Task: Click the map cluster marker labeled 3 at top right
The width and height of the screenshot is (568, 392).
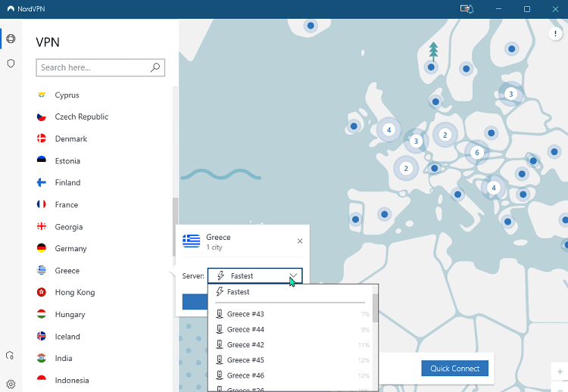Action: (x=510, y=94)
